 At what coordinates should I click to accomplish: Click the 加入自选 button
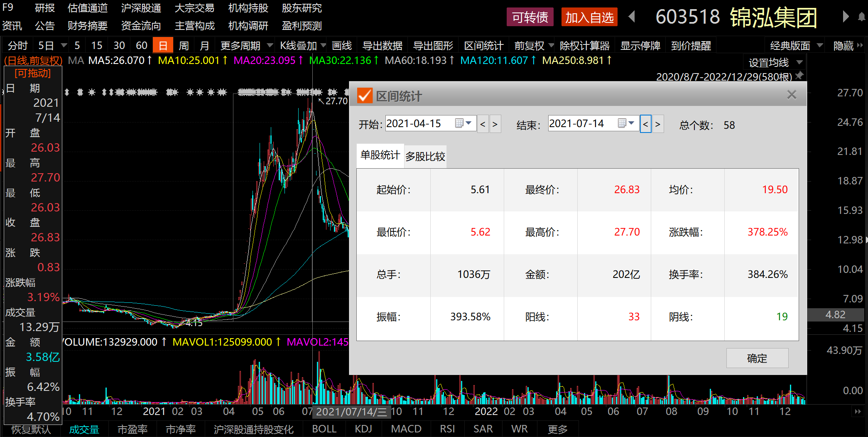coord(589,17)
